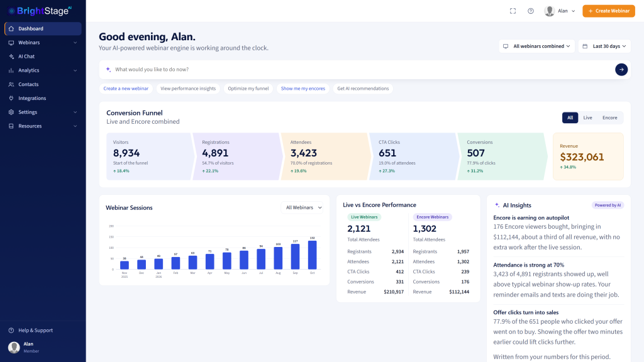Expand the Resources sidebar submenu chevron

75,126
